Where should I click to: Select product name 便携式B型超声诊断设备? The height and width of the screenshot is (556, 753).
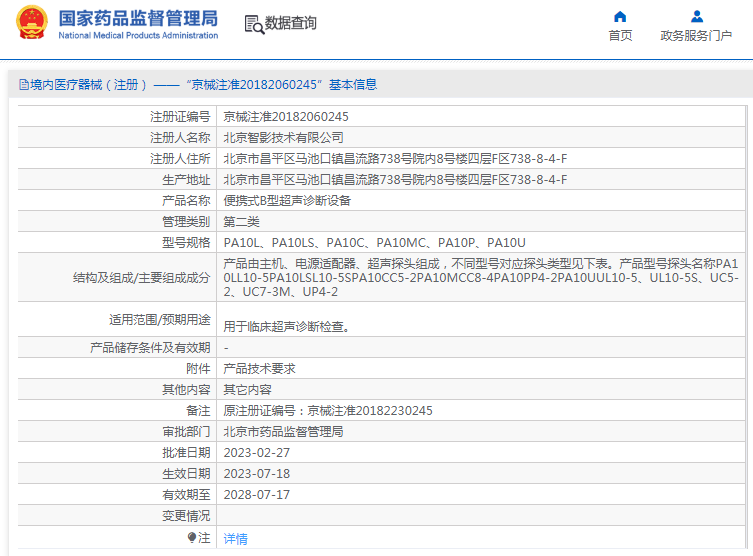coord(287,201)
